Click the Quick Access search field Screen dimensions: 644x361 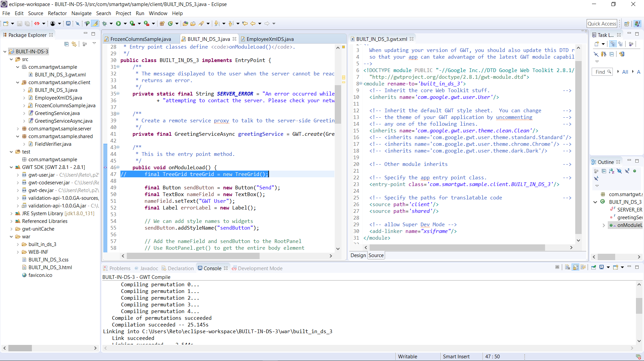coord(602,23)
